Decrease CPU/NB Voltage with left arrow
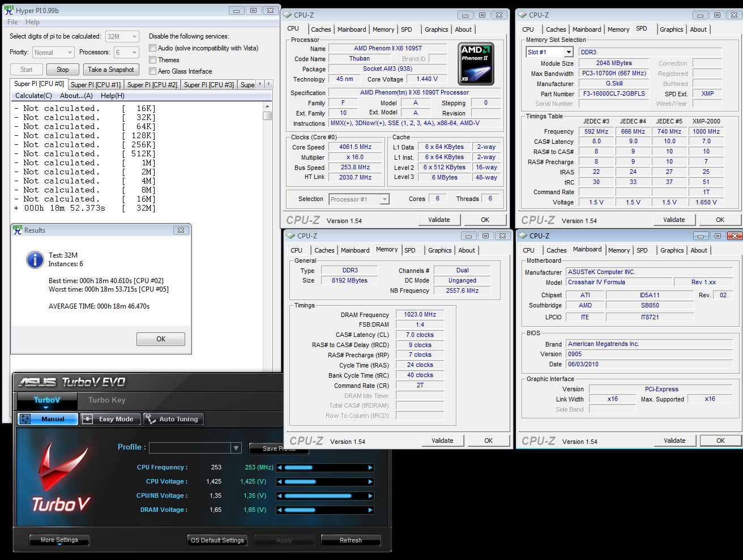Image resolution: width=743 pixels, height=560 pixels. pyautogui.click(x=279, y=496)
